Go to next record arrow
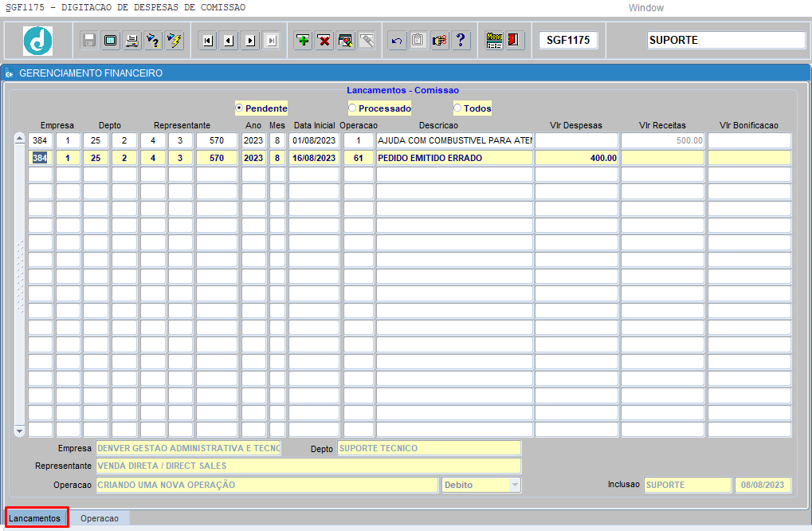This screenshot has height=531, width=812. click(250, 41)
